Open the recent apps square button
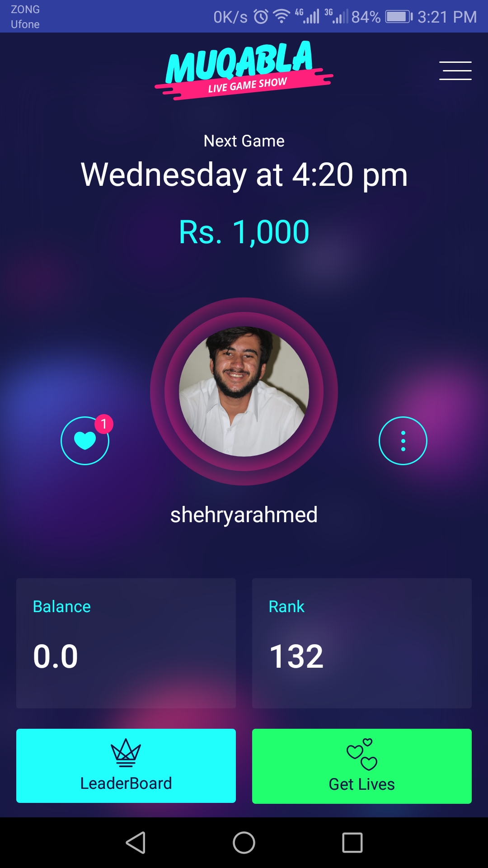 (352, 843)
